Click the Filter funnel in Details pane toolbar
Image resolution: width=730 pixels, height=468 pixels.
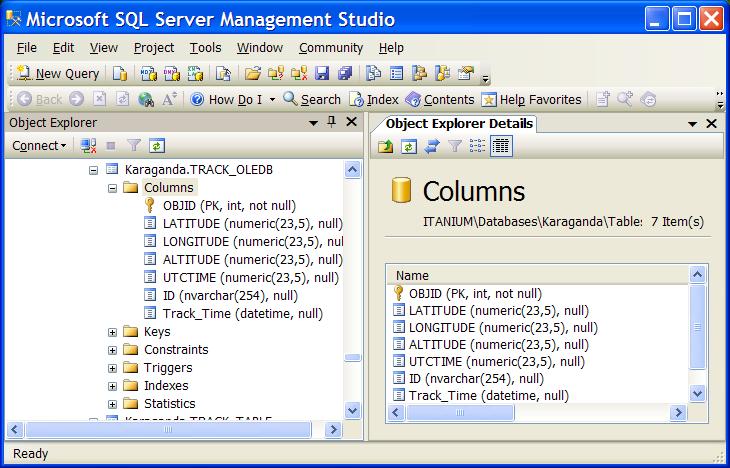coord(454,146)
